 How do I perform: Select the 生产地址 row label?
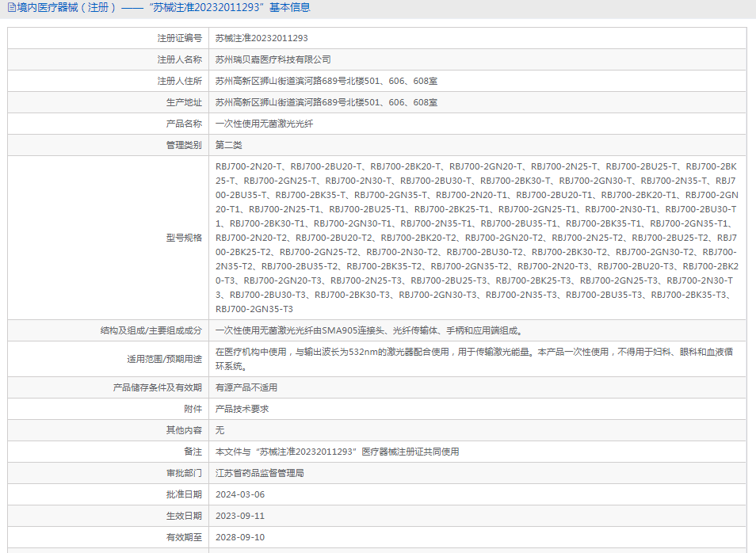point(184,102)
